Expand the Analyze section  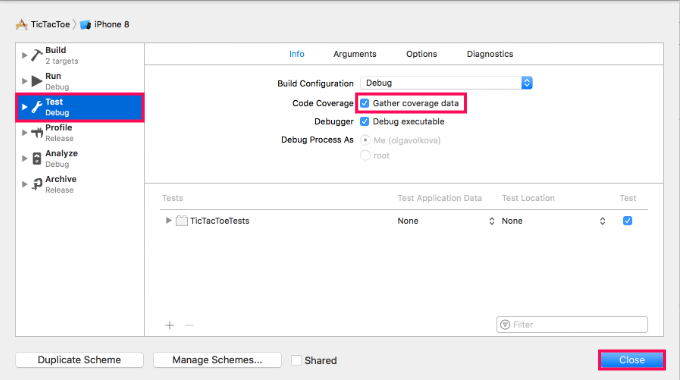(x=24, y=158)
